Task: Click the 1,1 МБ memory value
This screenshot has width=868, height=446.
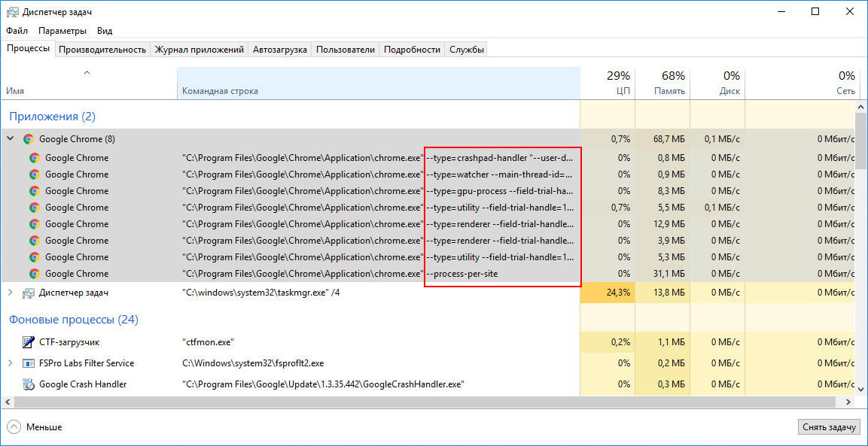Action: click(x=672, y=342)
